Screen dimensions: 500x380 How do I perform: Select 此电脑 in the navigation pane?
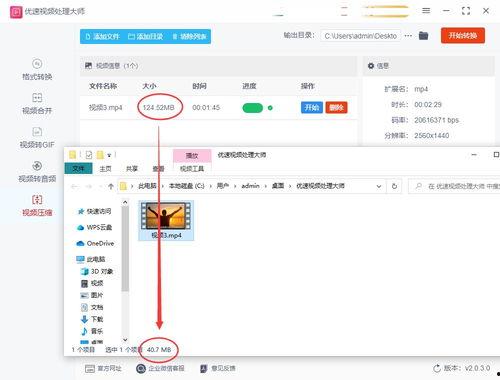[x=91, y=259]
